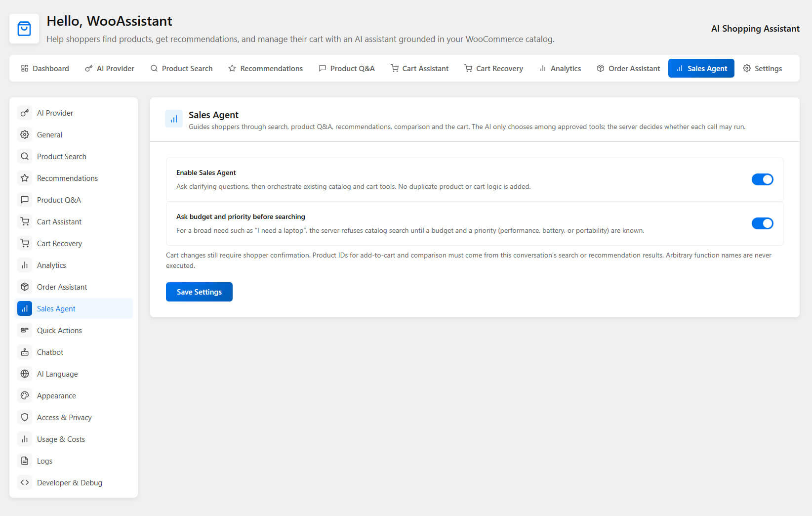This screenshot has height=516, width=812.
Task: Click the globe icon beside AI Language
Action: [x=25, y=374]
